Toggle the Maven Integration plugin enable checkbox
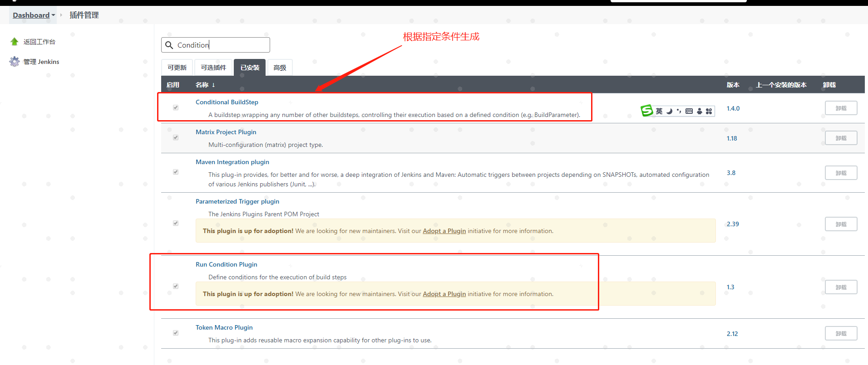Viewport: 868px width, 365px height. tap(176, 172)
